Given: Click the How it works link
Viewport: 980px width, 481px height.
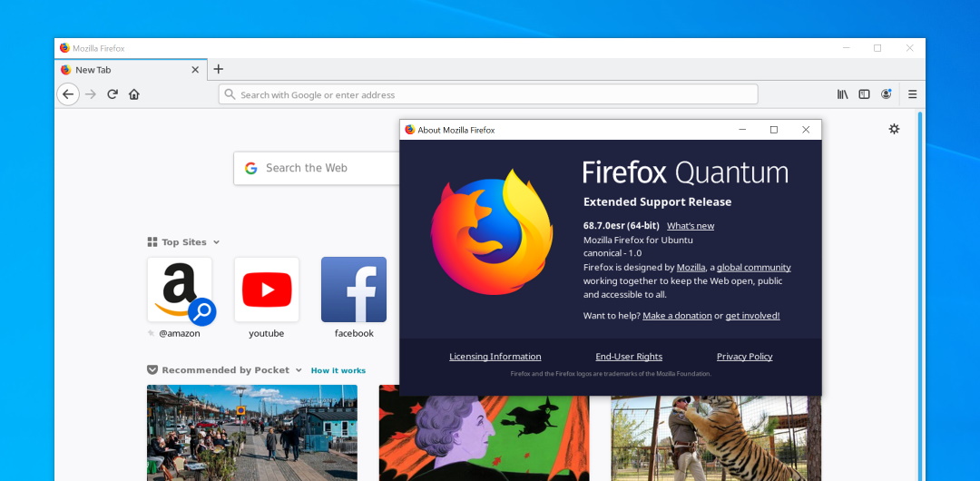Looking at the screenshot, I should [x=338, y=370].
